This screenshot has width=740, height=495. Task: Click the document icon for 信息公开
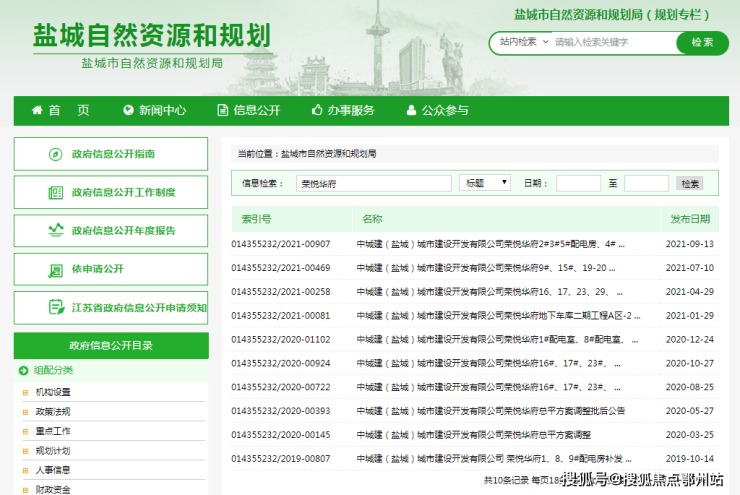(x=223, y=111)
